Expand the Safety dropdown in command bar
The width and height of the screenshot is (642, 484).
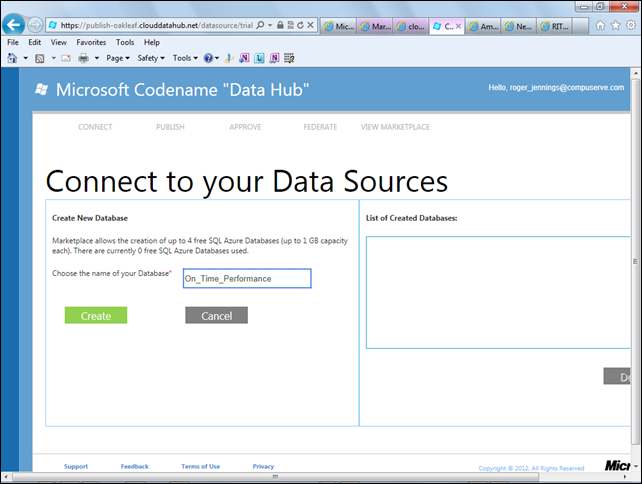click(150, 58)
